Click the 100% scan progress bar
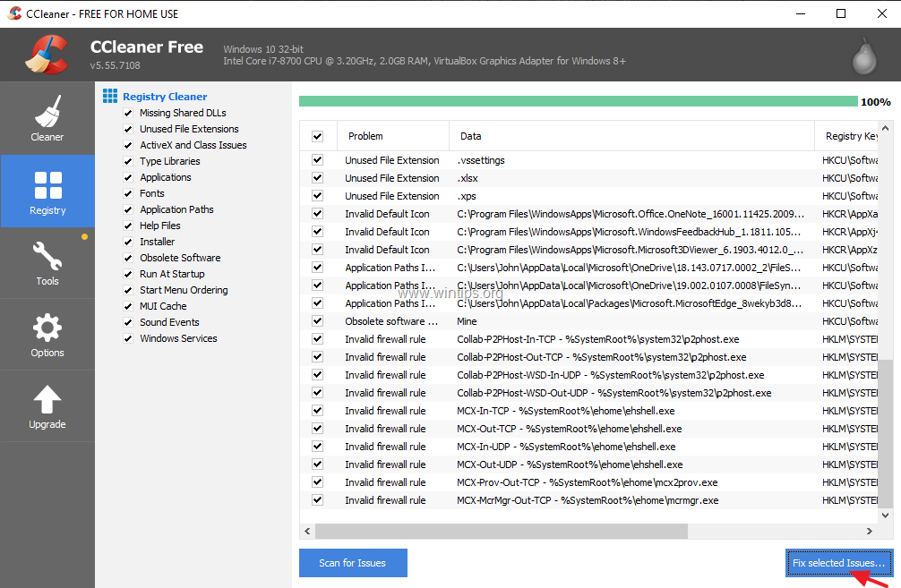Screen dimensions: 901x588 pyautogui.click(x=578, y=102)
